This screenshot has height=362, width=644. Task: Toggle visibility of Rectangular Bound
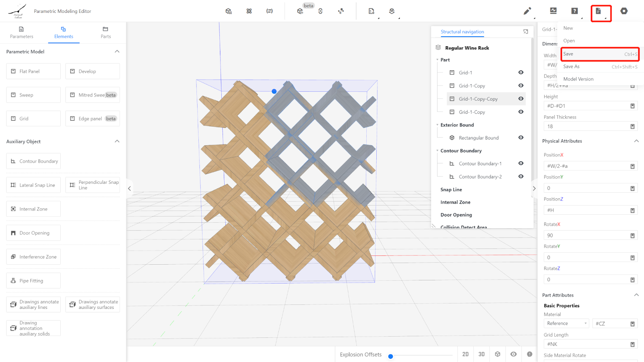coord(521,138)
